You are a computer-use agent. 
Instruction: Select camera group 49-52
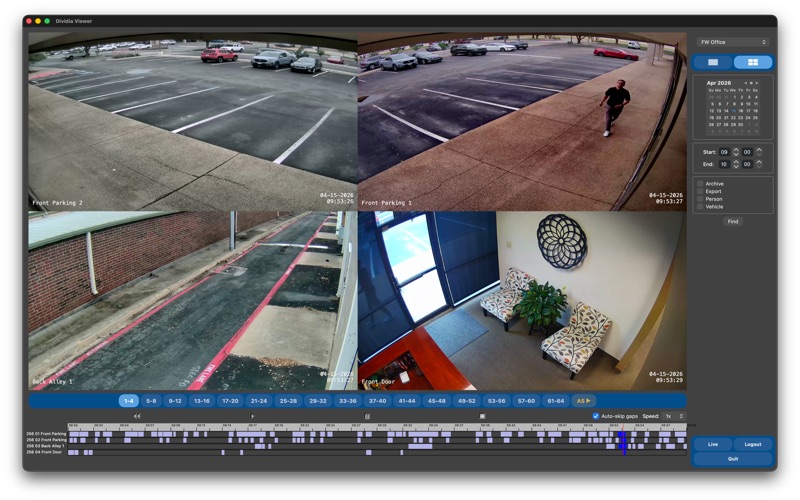tap(467, 401)
